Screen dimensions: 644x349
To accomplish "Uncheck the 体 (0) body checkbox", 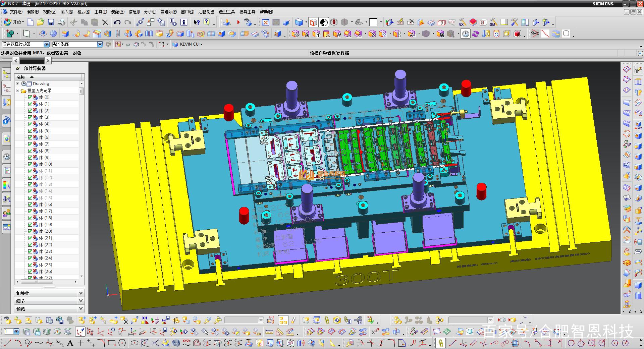I will point(30,97).
